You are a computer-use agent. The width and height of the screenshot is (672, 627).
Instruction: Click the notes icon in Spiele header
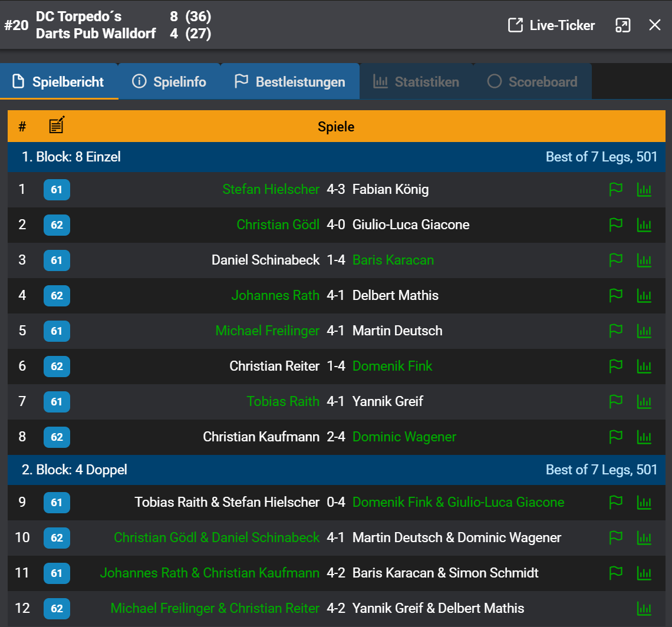point(57,126)
